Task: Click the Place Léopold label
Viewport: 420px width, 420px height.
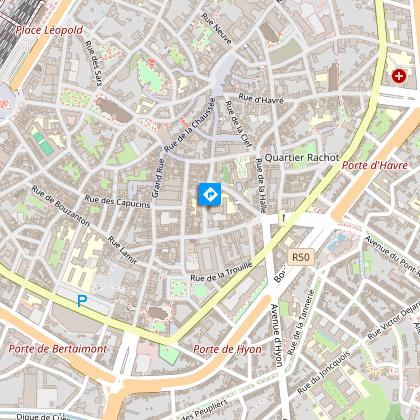Action: coord(49,30)
